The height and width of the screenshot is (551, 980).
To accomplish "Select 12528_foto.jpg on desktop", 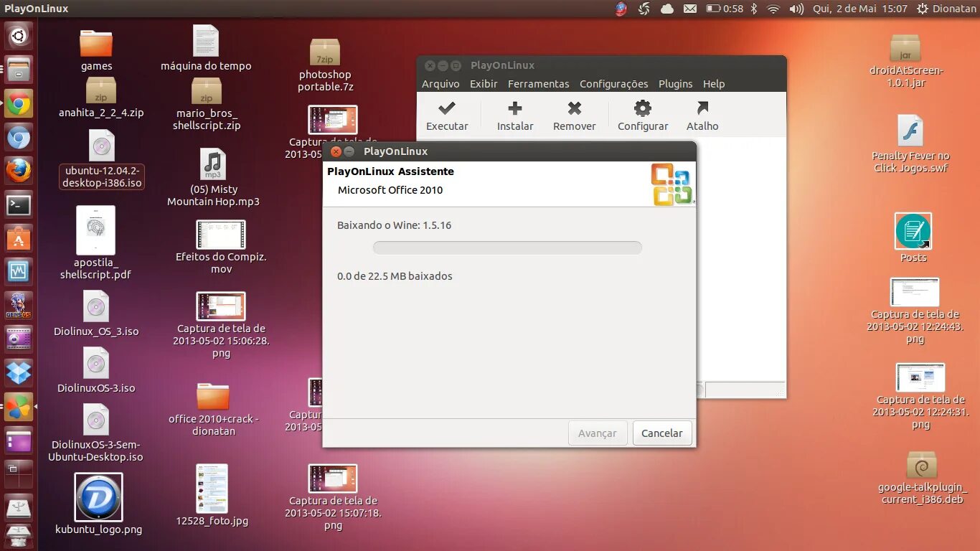I will tap(212, 496).
